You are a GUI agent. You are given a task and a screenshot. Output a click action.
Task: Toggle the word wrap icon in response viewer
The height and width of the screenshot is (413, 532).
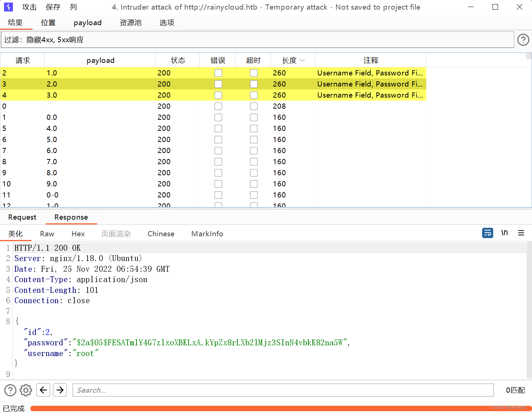[488, 233]
